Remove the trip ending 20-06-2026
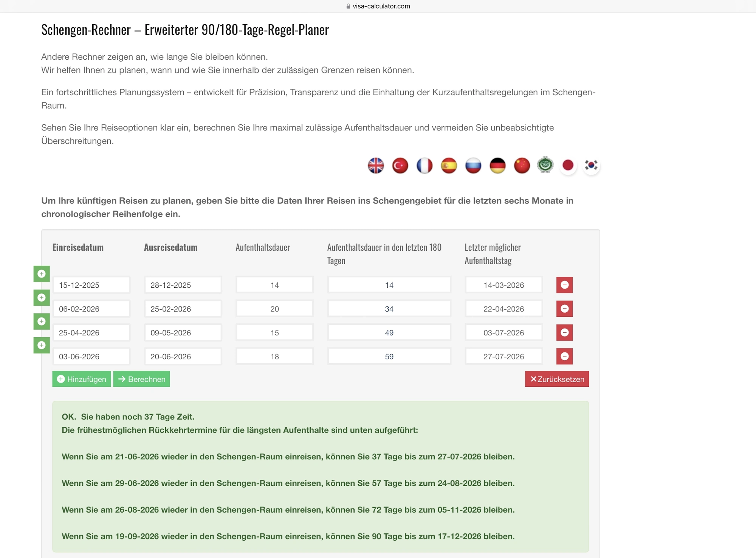756x558 pixels. [x=564, y=356]
